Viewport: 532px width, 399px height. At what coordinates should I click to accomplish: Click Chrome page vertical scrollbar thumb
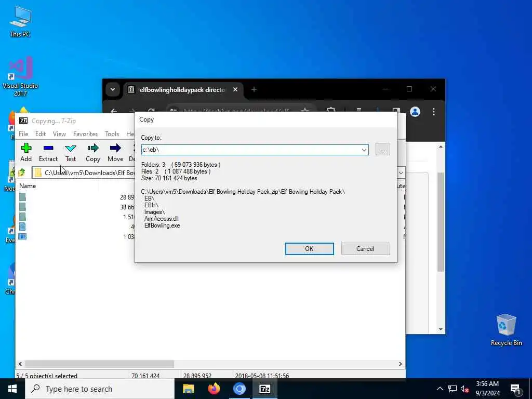coord(441,222)
